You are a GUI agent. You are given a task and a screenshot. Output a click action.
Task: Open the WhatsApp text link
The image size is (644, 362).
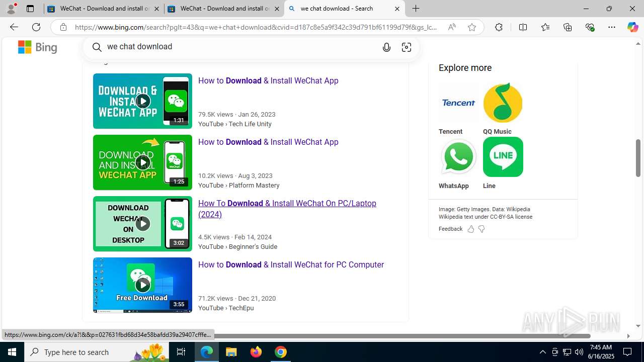point(453,186)
